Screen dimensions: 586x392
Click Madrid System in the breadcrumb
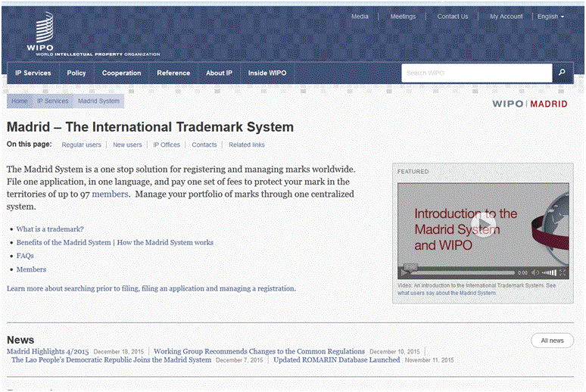click(98, 101)
